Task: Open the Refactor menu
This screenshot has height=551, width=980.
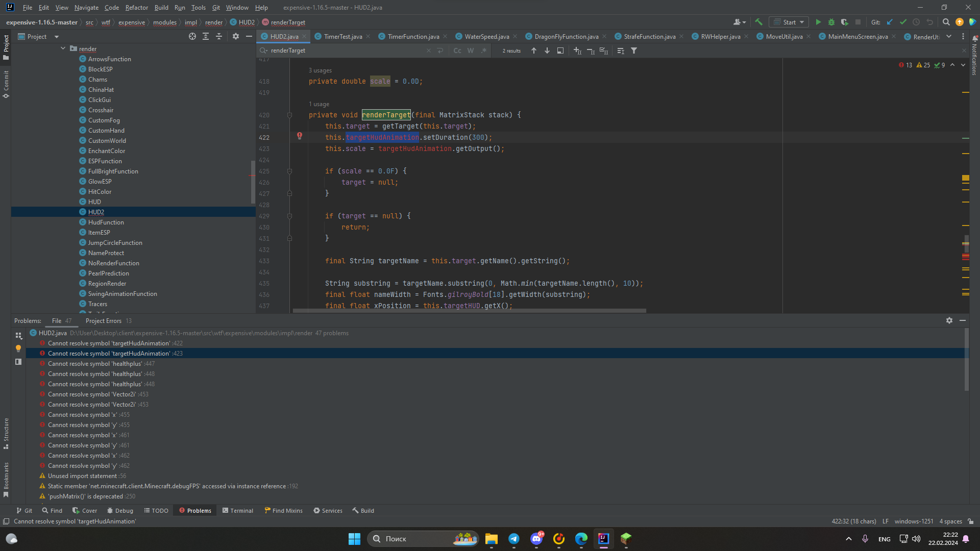Action: click(x=137, y=8)
